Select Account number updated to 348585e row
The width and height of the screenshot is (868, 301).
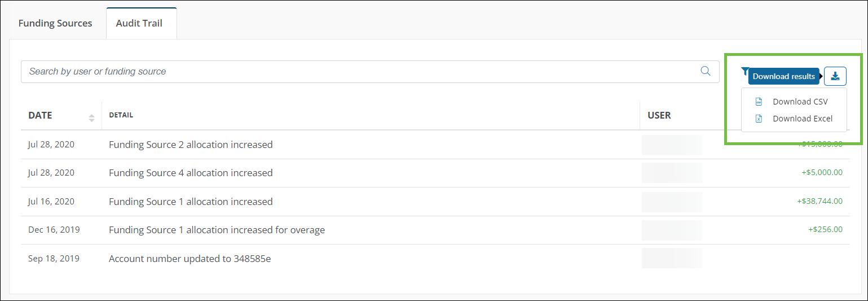click(434, 259)
